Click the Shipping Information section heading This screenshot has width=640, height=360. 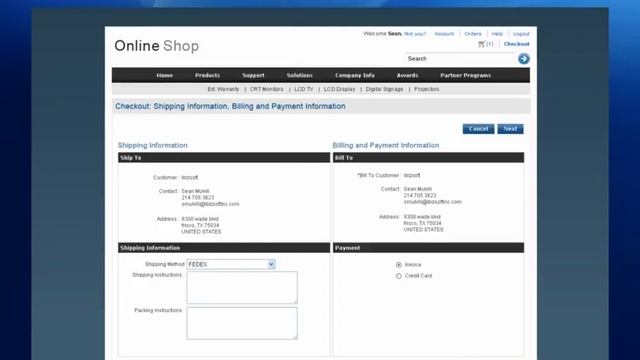tap(153, 145)
